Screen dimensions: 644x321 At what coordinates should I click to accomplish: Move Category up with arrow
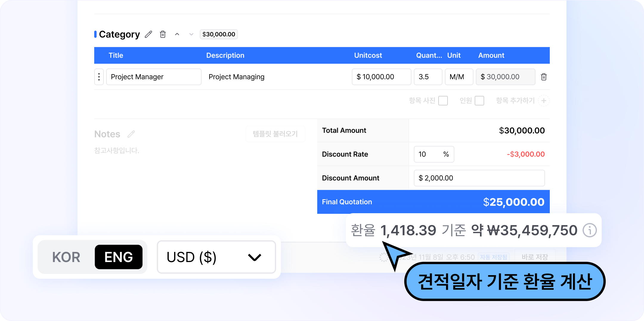(x=177, y=35)
